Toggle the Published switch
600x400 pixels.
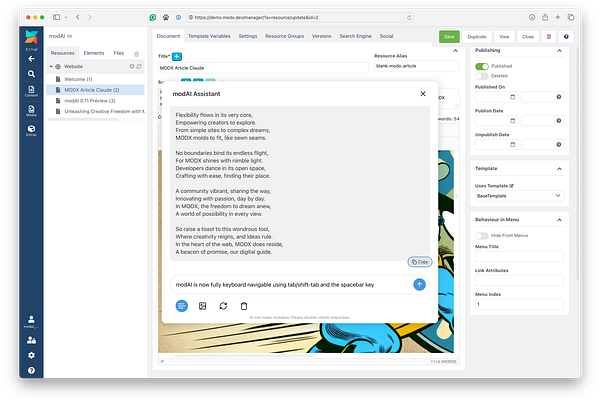point(482,66)
